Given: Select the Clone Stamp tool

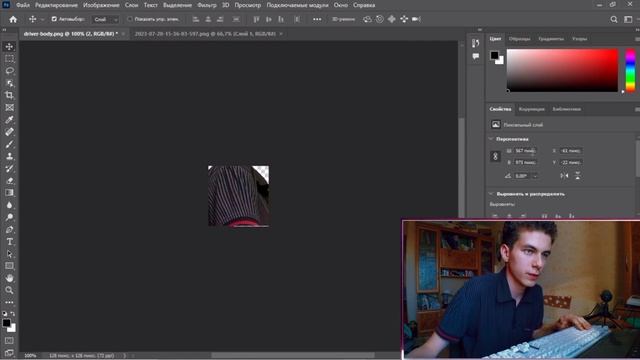Looking at the screenshot, I should click(9, 156).
